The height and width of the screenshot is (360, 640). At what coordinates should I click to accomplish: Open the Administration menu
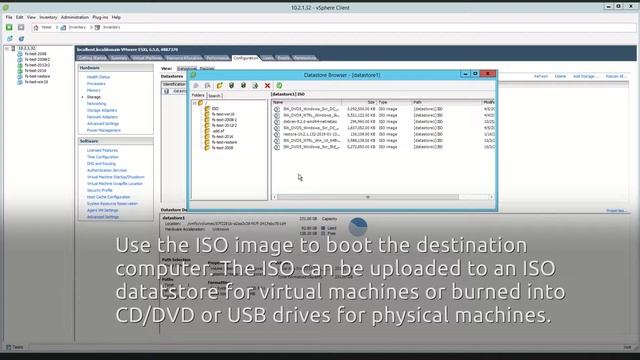[x=75, y=17]
